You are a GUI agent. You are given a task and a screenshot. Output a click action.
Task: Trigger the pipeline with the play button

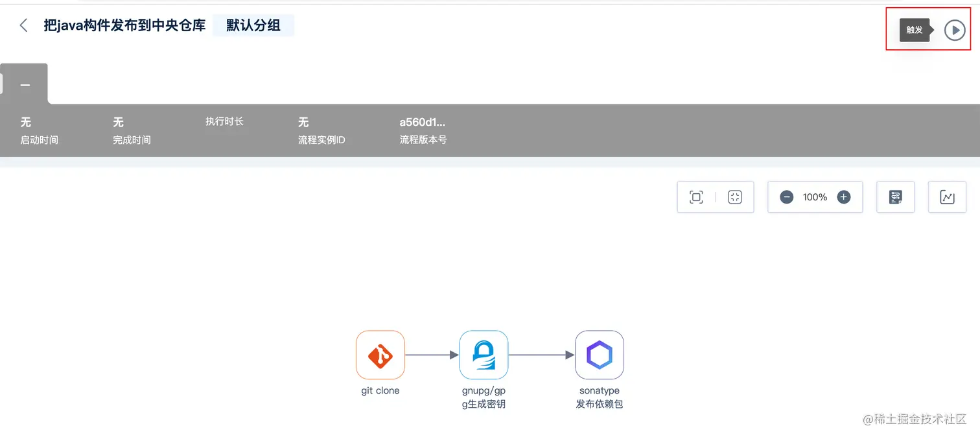954,30
